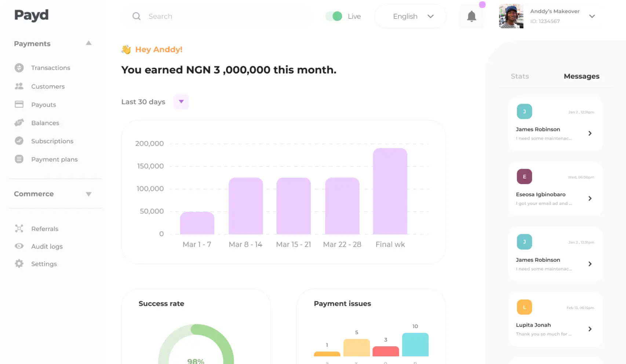Toggle the Live mode switch
This screenshot has width=626, height=364.
pyautogui.click(x=334, y=16)
